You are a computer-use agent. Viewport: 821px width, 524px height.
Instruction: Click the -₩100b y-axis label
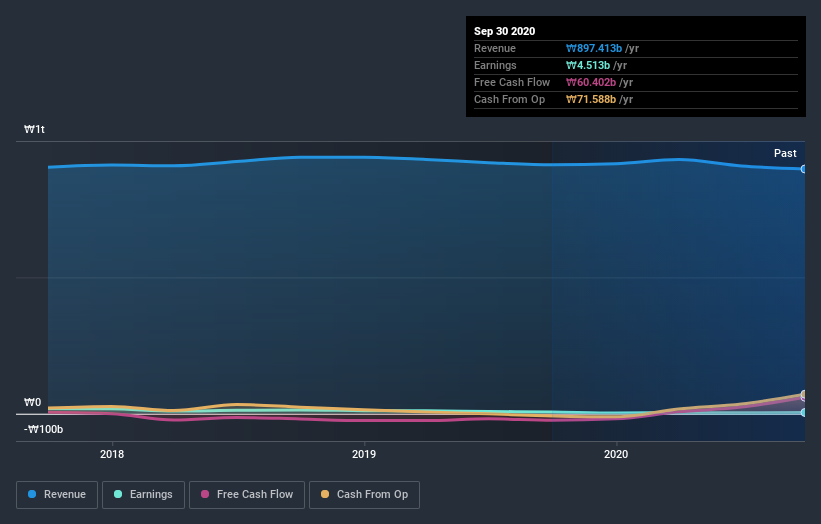(x=43, y=429)
